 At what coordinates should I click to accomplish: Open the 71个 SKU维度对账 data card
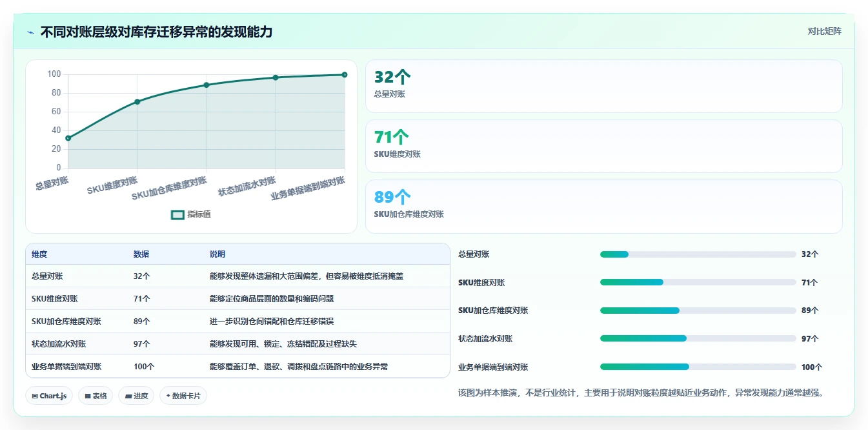(x=603, y=147)
